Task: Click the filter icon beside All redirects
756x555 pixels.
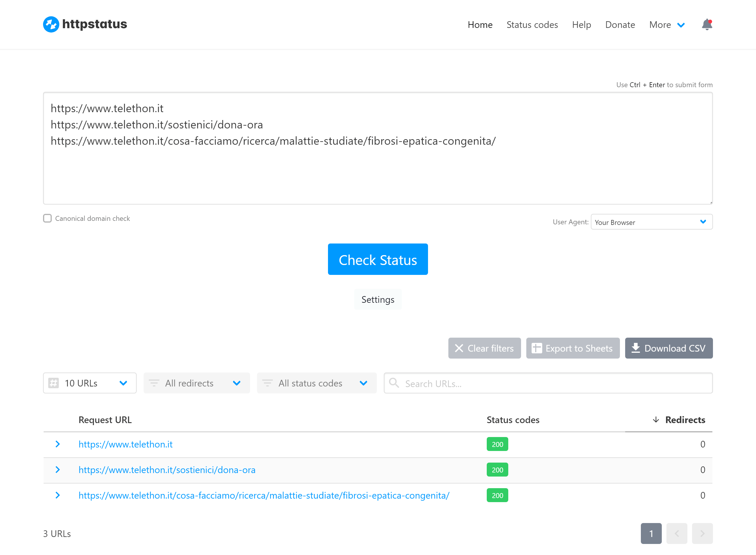Action: point(154,383)
